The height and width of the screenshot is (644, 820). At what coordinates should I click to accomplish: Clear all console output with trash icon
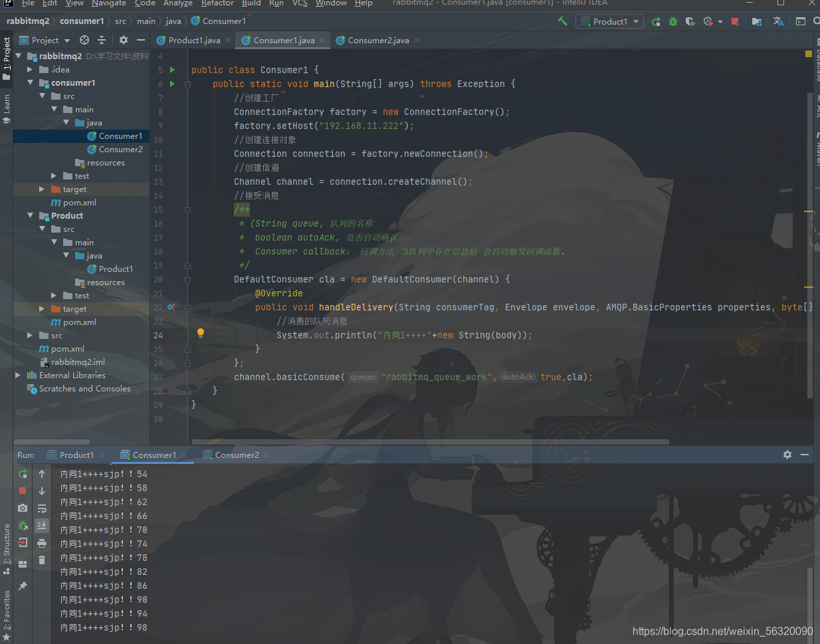coord(42,560)
